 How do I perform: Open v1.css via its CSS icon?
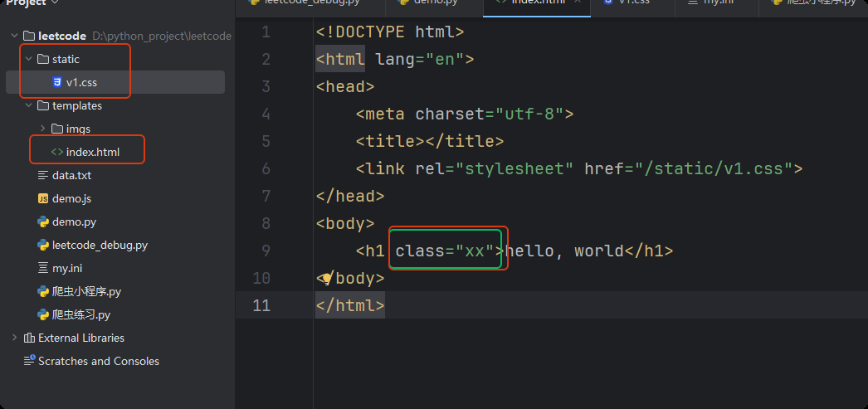(57, 82)
